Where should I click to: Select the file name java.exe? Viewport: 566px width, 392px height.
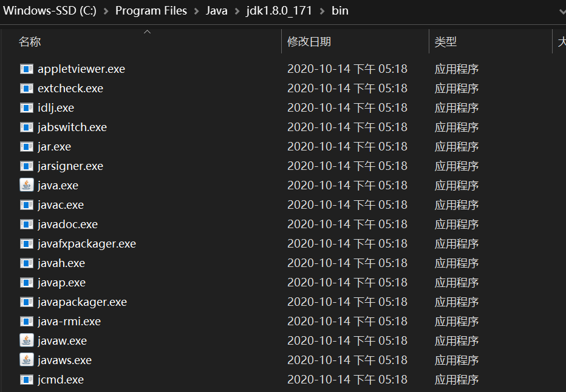(58, 185)
